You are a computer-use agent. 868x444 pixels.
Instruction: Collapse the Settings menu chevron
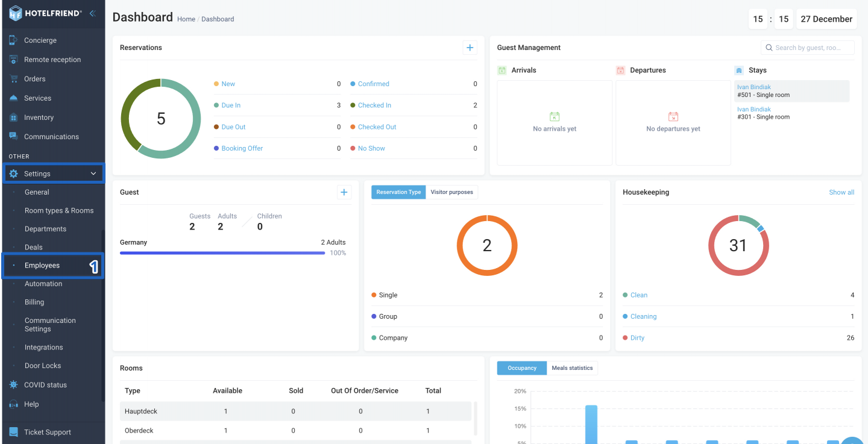(93, 174)
